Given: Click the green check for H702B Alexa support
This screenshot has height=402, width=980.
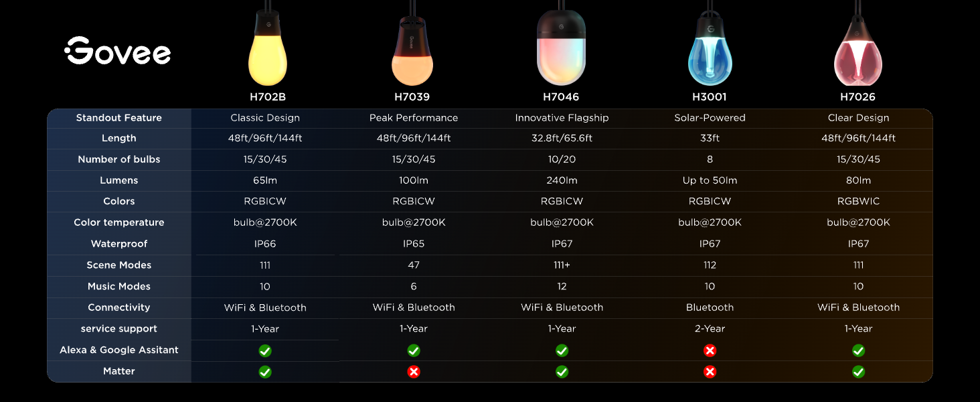Looking at the screenshot, I should coord(265,350).
